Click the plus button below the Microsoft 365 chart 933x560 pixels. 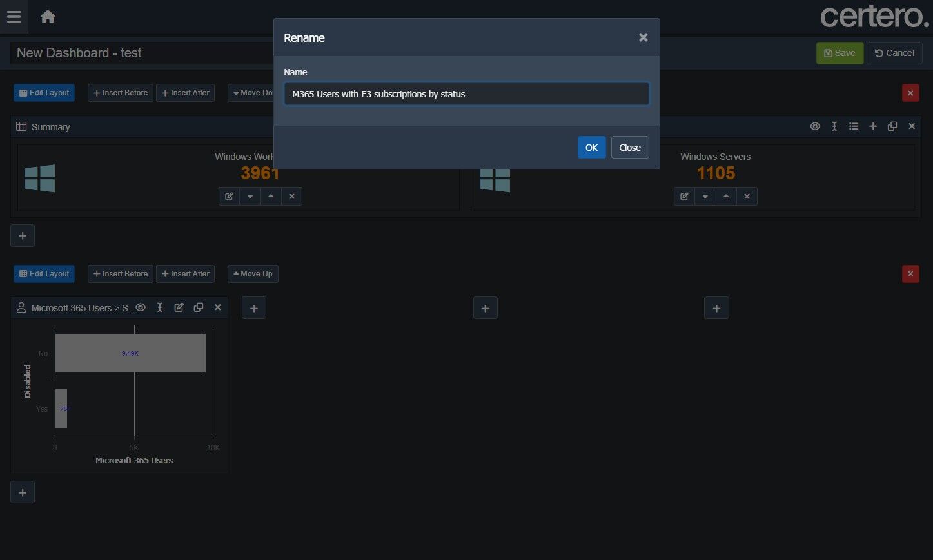pos(23,492)
